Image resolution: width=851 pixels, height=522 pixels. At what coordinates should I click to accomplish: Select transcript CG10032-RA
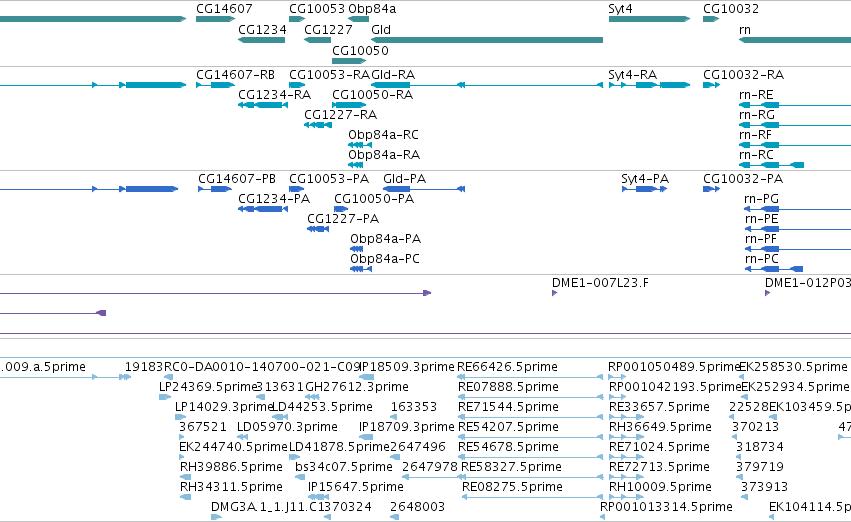(744, 74)
